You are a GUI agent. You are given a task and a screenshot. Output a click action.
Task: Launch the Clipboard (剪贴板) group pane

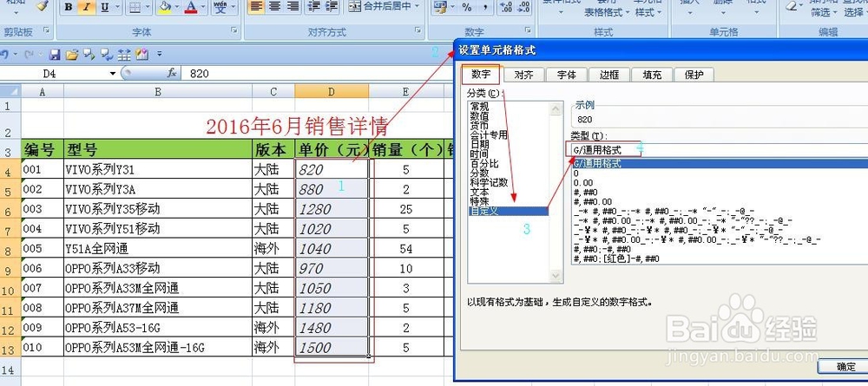pyautogui.click(x=46, y=30)
